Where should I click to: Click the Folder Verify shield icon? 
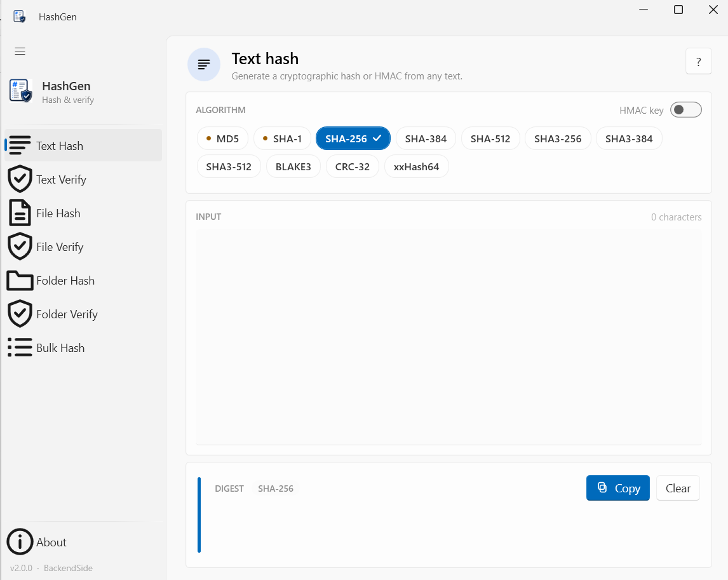point(20,314)
